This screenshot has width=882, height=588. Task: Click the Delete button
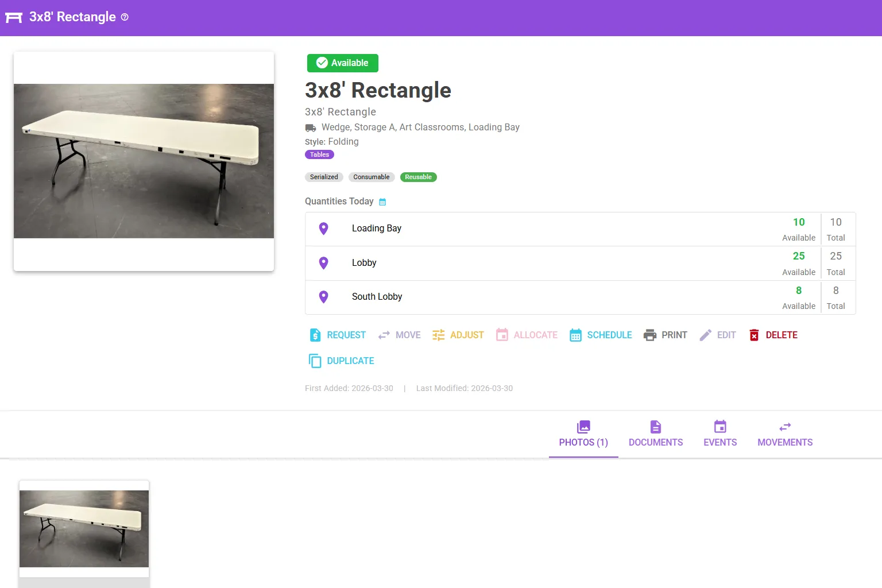(773, 335)
